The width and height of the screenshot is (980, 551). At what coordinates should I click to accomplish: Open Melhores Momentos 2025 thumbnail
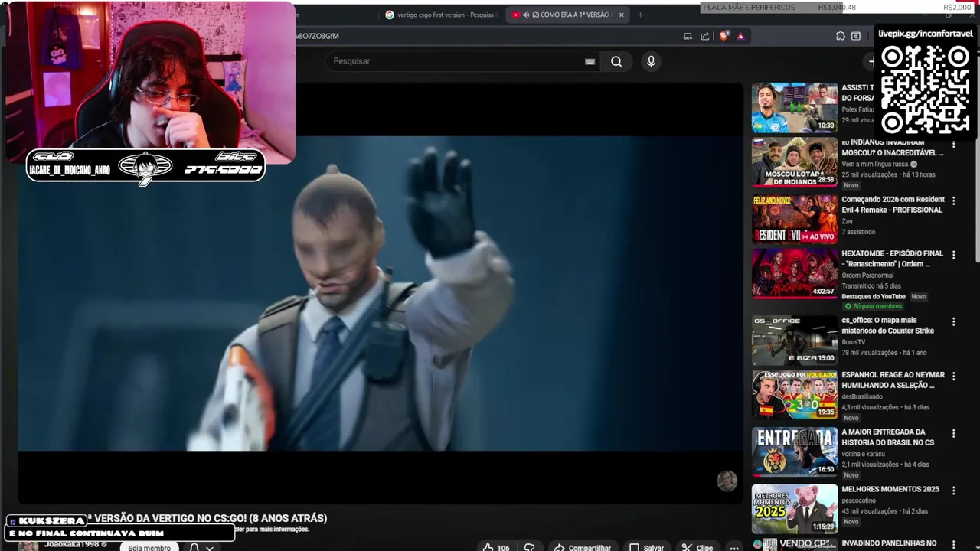coord(794,509)
